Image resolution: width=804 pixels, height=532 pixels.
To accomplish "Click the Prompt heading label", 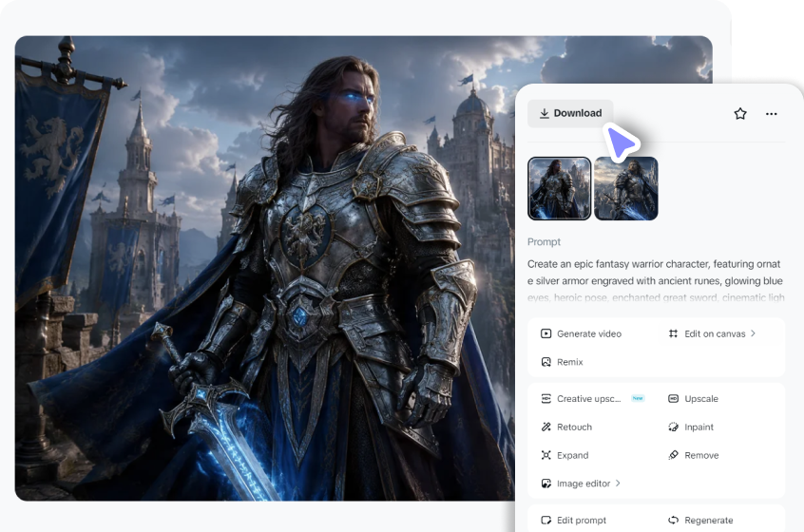I will 544,242.
